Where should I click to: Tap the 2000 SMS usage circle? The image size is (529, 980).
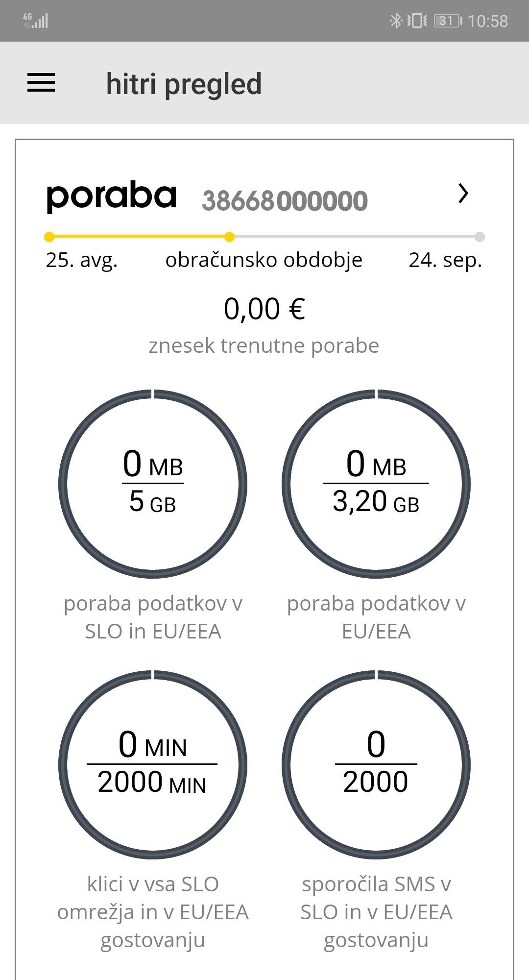[376, 764]
